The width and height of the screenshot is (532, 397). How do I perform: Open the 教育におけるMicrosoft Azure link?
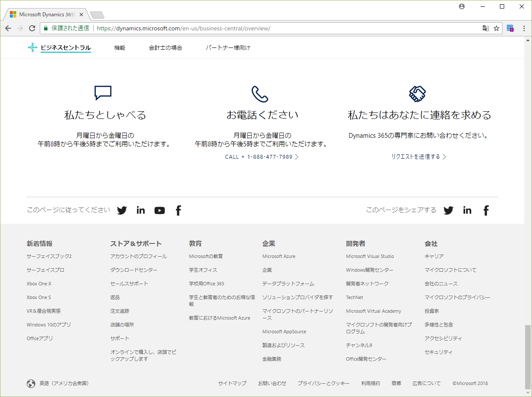click(220, 318)
